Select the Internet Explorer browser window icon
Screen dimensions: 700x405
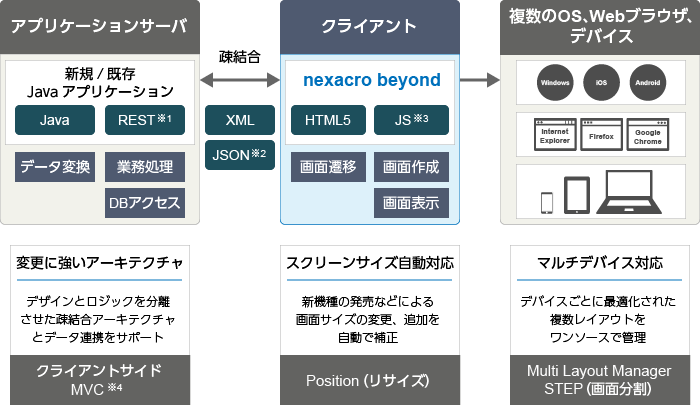[x=555, y=134]
